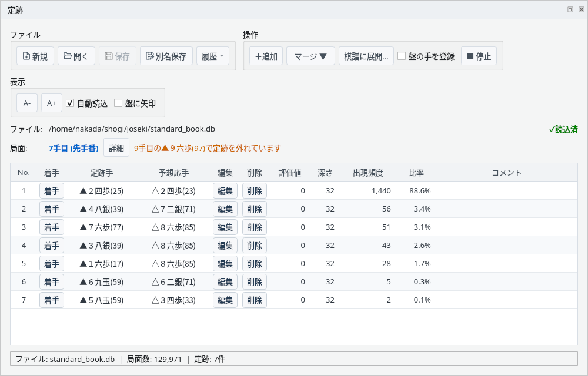Click the 停止 stop button

[x=479, y=56]
